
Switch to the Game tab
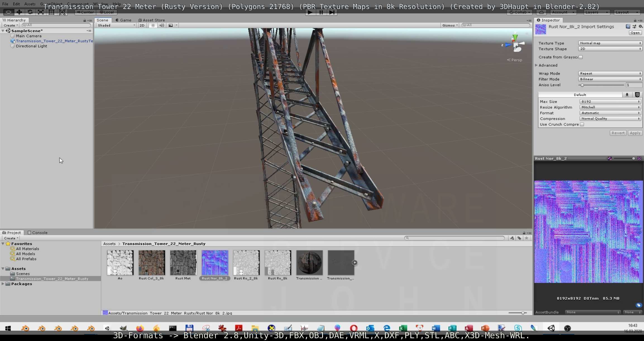[x=123, y=20]
